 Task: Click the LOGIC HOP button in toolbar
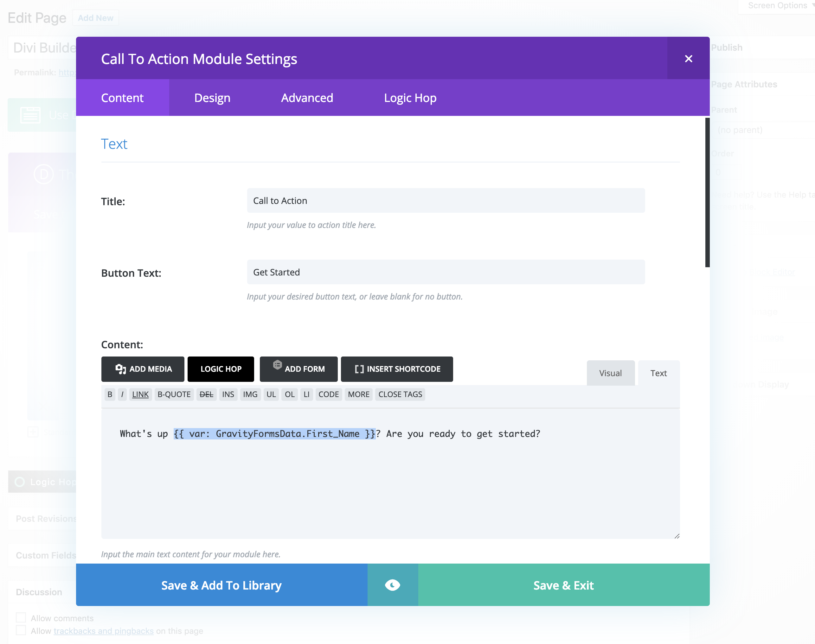(221, 369)
